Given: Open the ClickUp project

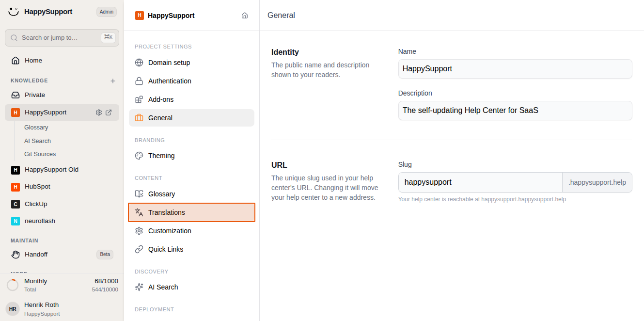Looking at the screenshot, I should [x=62, y=204].
